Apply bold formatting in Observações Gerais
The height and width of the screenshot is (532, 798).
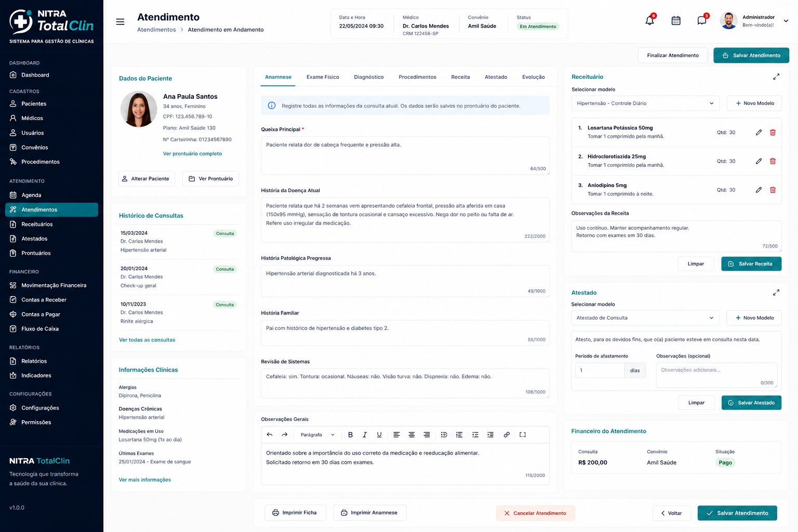click(350, 435)
